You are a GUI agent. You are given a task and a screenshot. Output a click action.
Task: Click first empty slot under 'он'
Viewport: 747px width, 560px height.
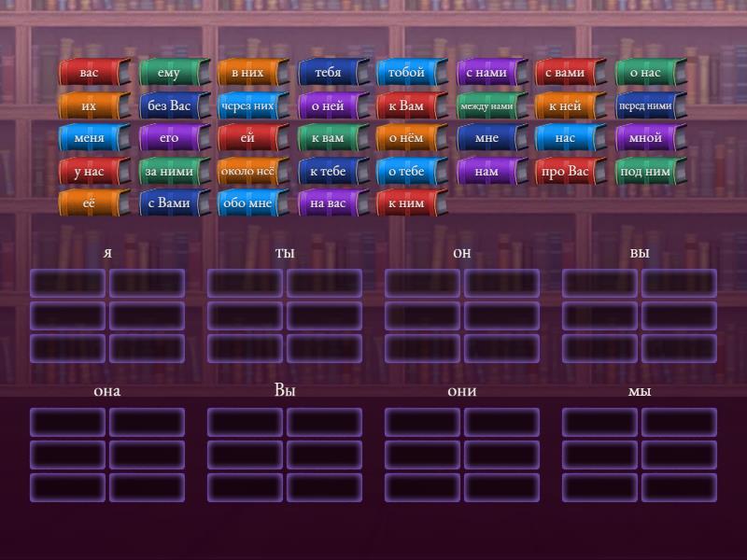point(422,283)
